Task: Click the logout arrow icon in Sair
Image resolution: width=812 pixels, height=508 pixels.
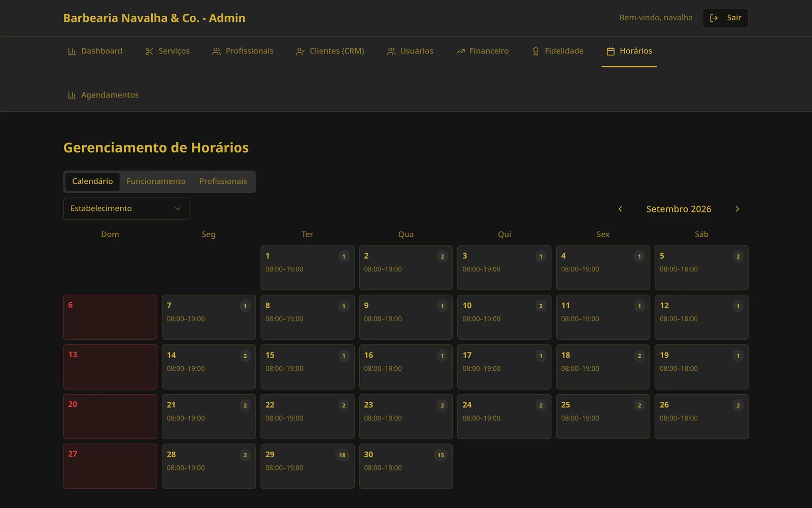Action: click(x=714, y=18)
